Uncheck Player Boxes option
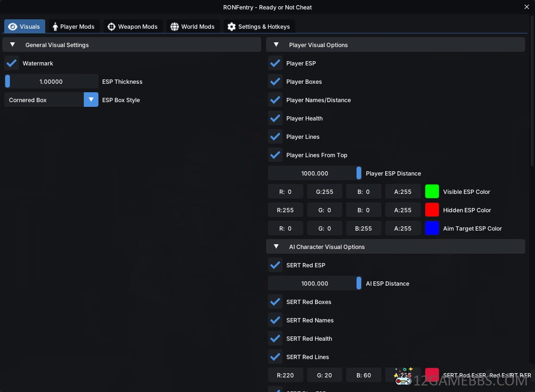This screenshot has height=392, width=535. [276, 82]
